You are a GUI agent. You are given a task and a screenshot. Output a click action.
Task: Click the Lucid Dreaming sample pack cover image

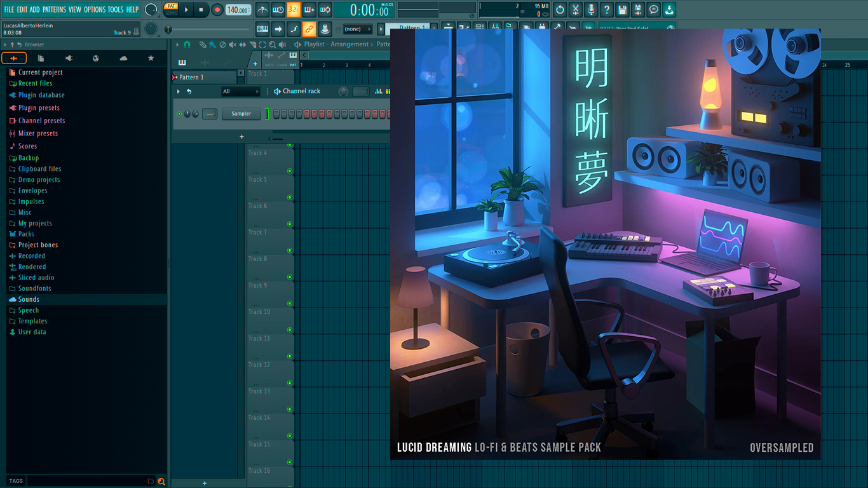606,244
